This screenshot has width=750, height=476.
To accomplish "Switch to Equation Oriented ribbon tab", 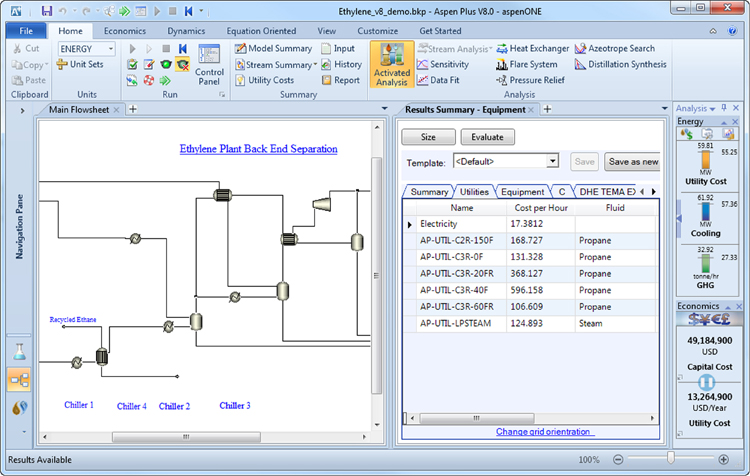I will [261, 31].
